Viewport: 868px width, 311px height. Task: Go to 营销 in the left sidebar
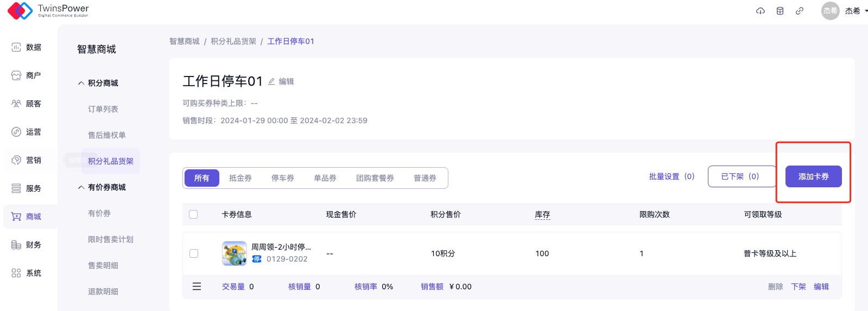coord(27,160)
